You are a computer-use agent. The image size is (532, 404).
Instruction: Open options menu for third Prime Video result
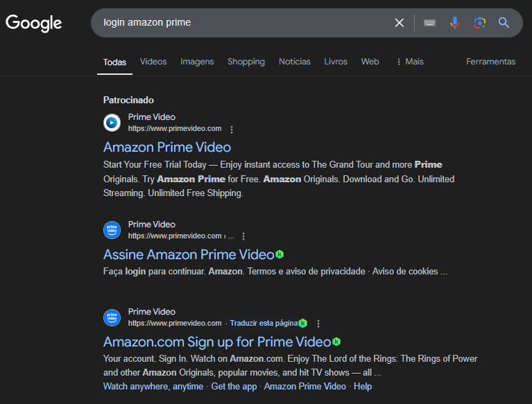[318, 324]
